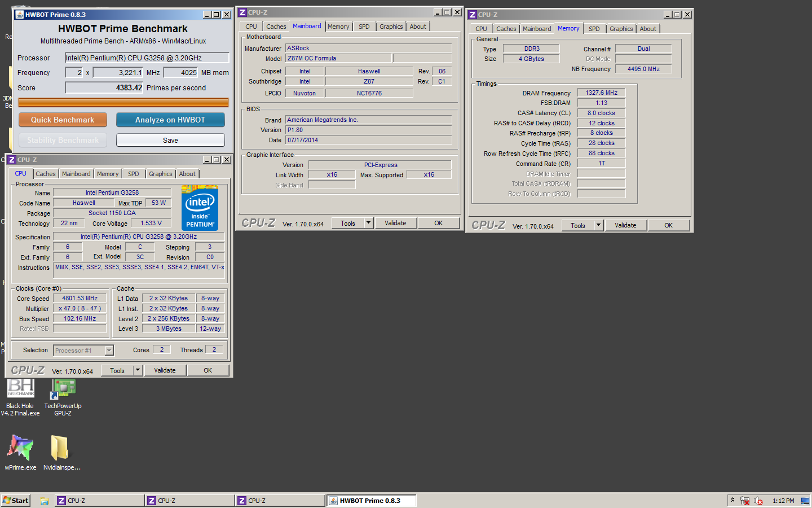Screen dimensions: 812x508
Task: Show hidden tray icons arrow
Action: coord(732,500)
